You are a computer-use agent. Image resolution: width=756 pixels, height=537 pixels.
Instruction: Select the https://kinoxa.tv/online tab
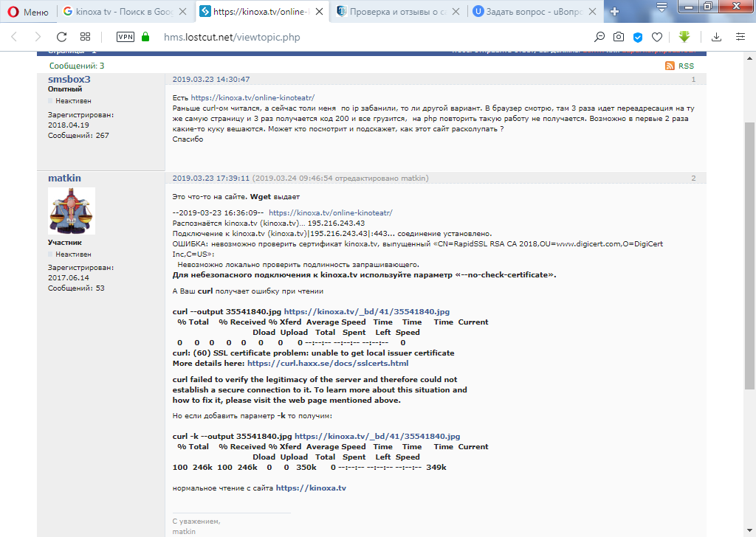click(x=261, y=12)
